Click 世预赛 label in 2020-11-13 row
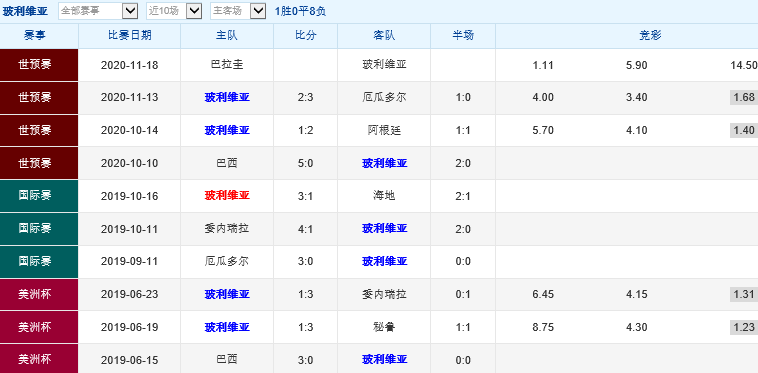This screenshot has width=758, height=373. click(x=35, y=97)
